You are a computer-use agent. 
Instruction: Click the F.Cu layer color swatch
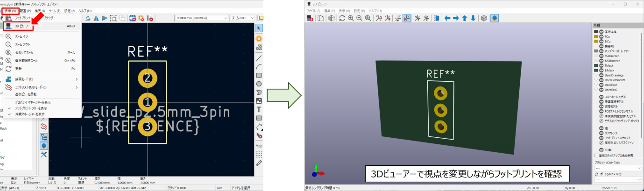click(596, 36)
